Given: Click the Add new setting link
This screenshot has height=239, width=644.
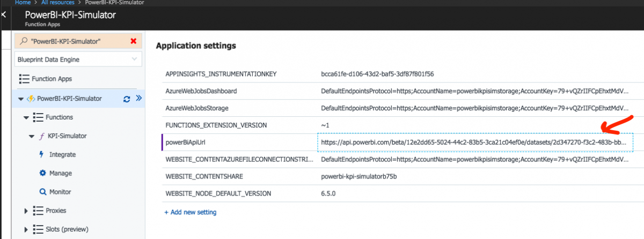Looking at the screenshot, I should pos(191,212).
